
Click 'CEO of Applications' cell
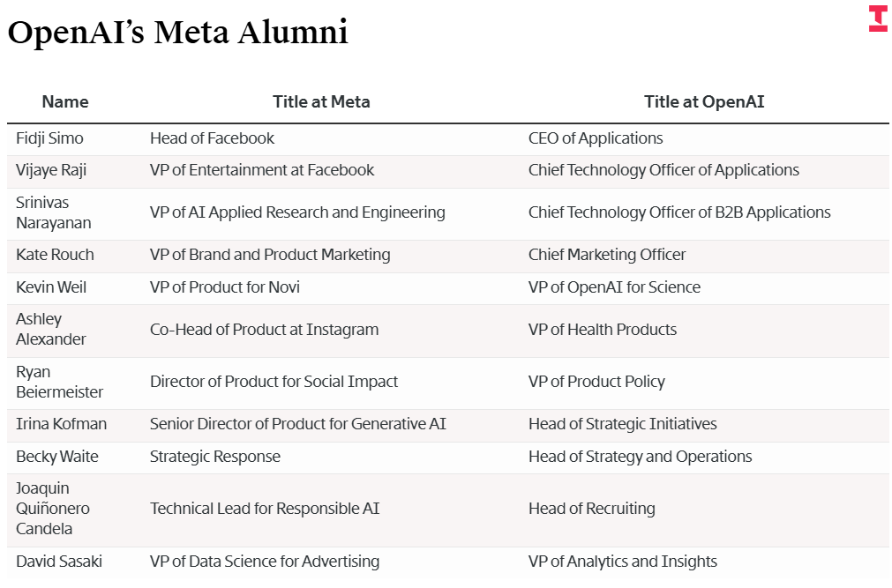(596, 138)
